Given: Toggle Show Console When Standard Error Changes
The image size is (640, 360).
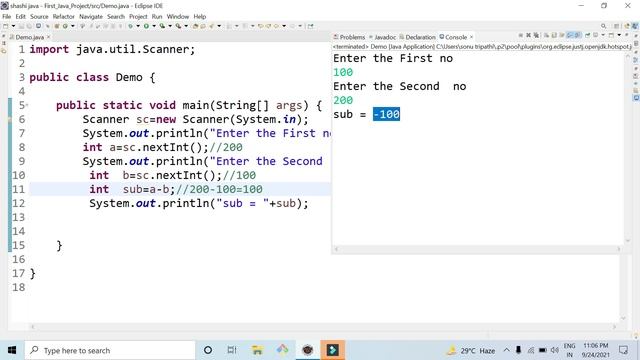Looking at the screenshot, I should 578,36.
